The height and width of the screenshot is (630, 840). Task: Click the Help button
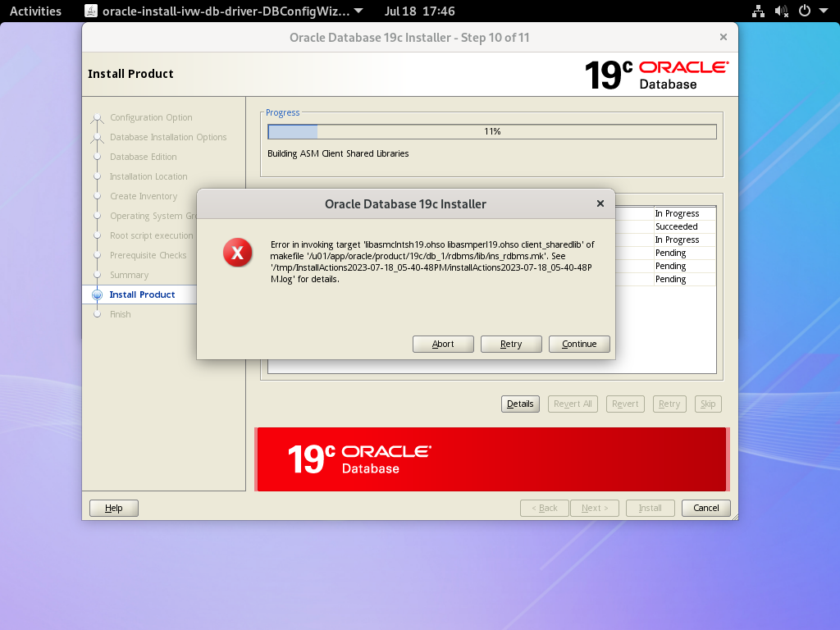(x=113, y=508)
